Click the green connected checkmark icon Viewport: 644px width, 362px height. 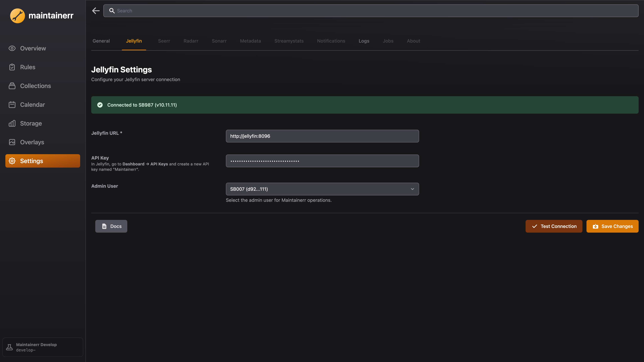[100, 105]
